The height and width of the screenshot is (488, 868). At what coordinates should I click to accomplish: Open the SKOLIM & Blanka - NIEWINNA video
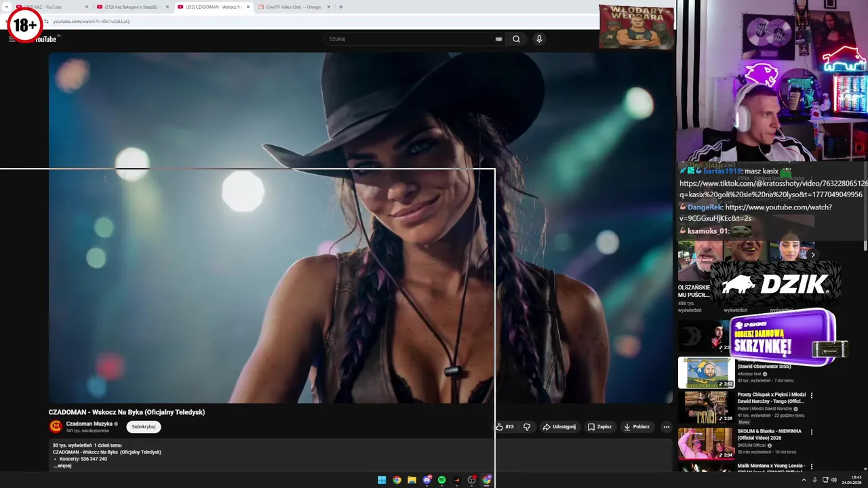pos(770,434)
